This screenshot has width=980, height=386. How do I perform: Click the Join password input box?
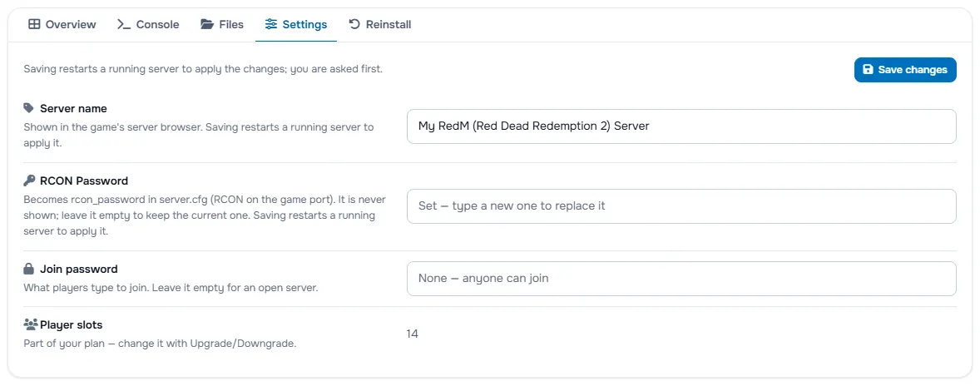click(681, 279)
